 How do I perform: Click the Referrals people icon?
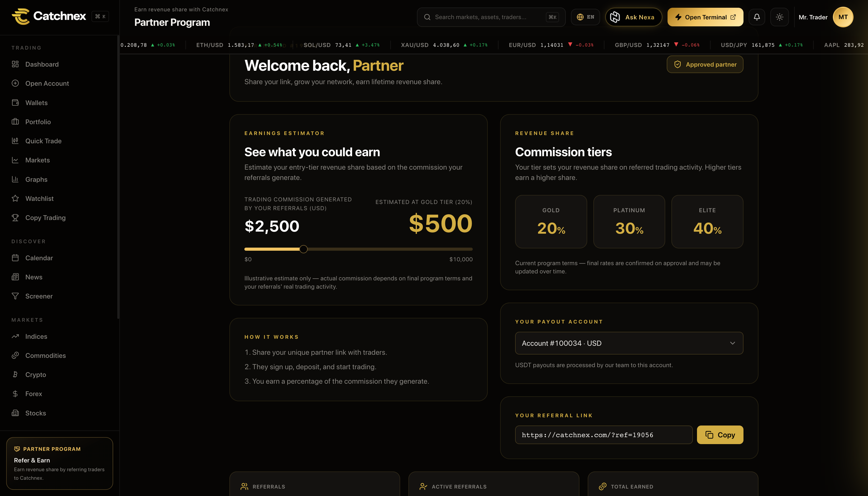coord(244,486)
